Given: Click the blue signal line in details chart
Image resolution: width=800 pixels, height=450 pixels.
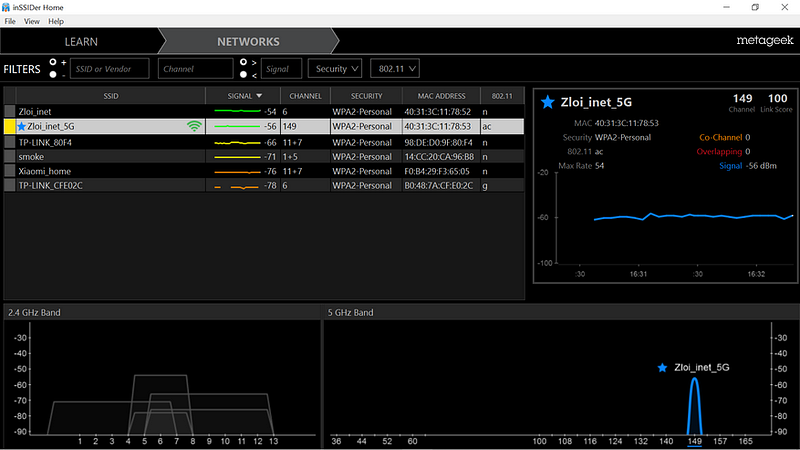Looking at the screenshot, I should (x=694, y=216).
